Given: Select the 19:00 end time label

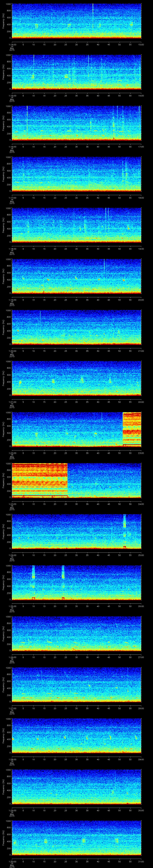Looking at the screenshot, I should click(x=141, y=249).
